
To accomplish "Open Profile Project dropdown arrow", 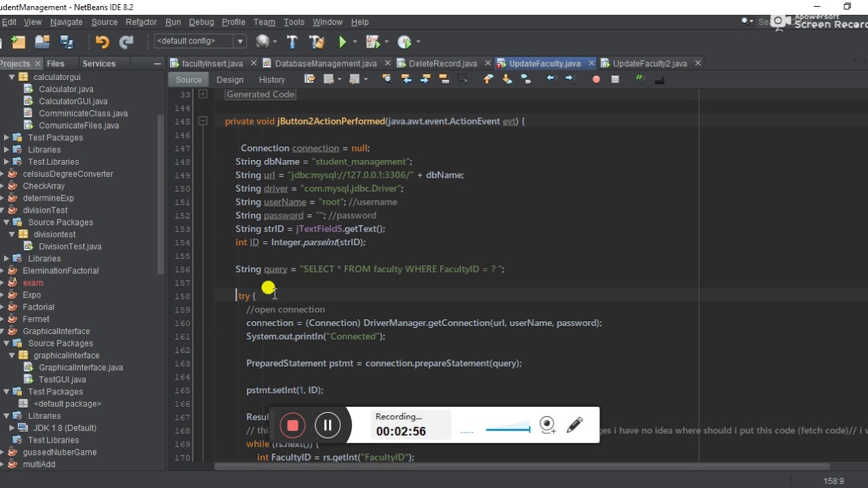I will [x=418, y=42].
